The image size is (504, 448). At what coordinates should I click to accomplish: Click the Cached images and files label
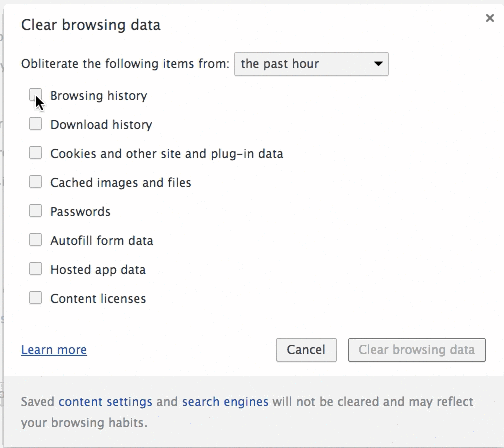121,183
